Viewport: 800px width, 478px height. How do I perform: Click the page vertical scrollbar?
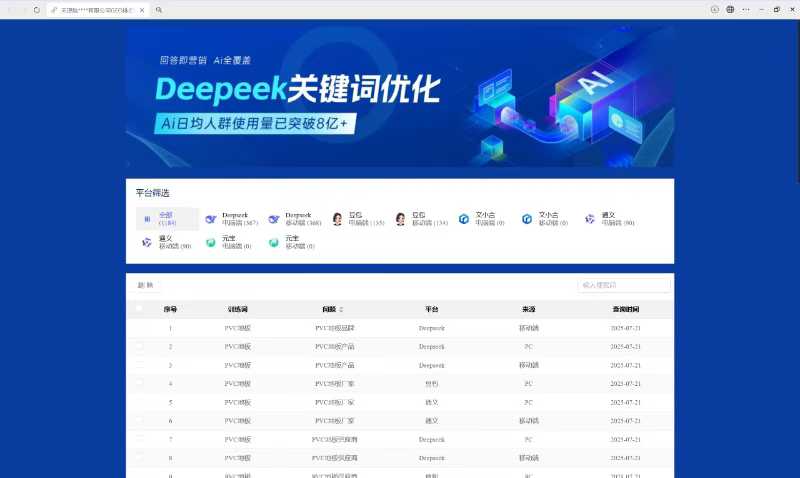point(797,102)
